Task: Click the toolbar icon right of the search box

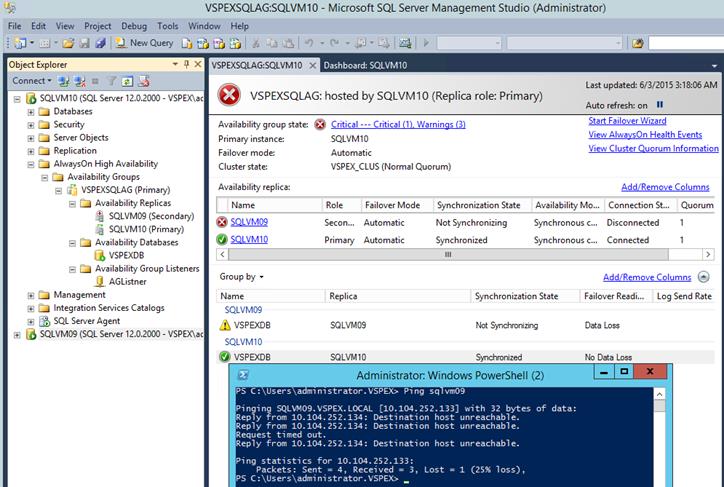Action: click(638, 43)
